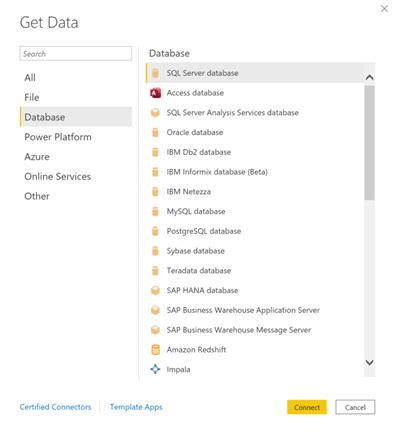Select the Database category

coord(76,117)
